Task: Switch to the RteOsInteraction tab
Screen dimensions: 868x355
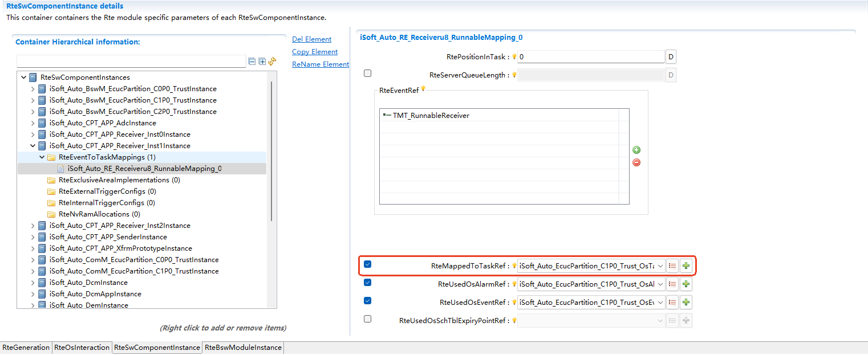Action: [82, 348]
